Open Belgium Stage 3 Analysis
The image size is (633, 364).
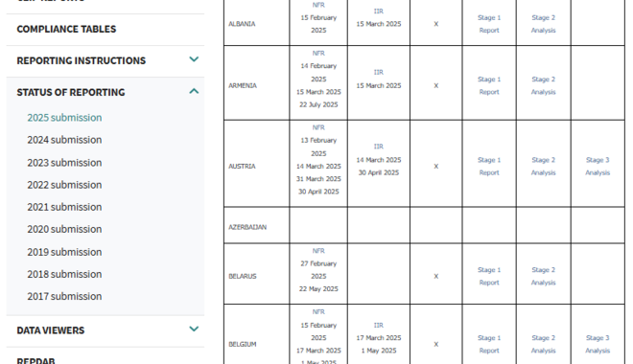[x=598, y=344]
